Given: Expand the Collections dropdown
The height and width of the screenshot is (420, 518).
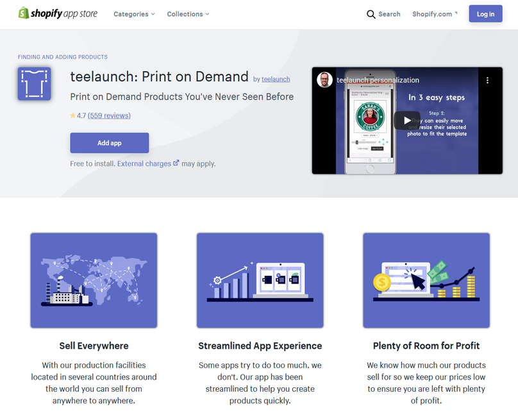Looking at the screenshot, I should (188, 14).
